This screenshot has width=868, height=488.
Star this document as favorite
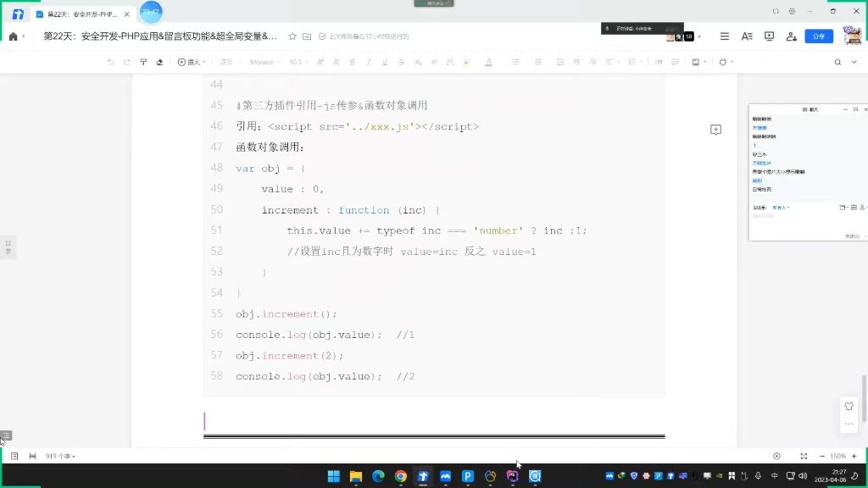click(292, 36)
